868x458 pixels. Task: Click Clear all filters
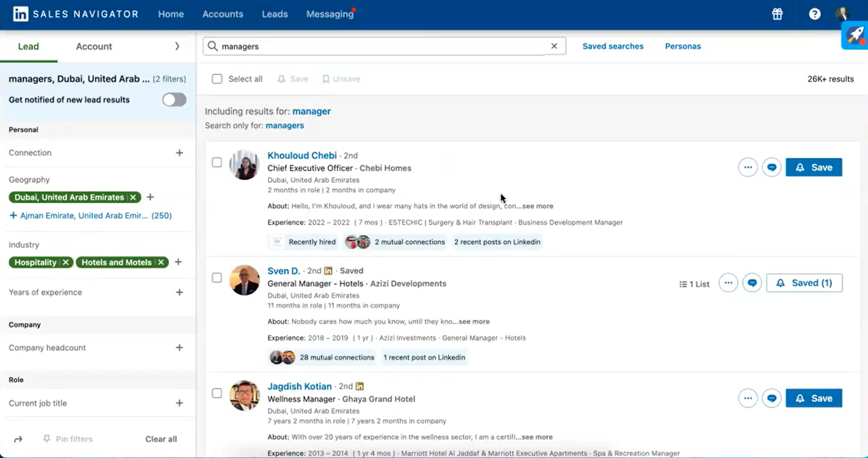click(161, 439)
